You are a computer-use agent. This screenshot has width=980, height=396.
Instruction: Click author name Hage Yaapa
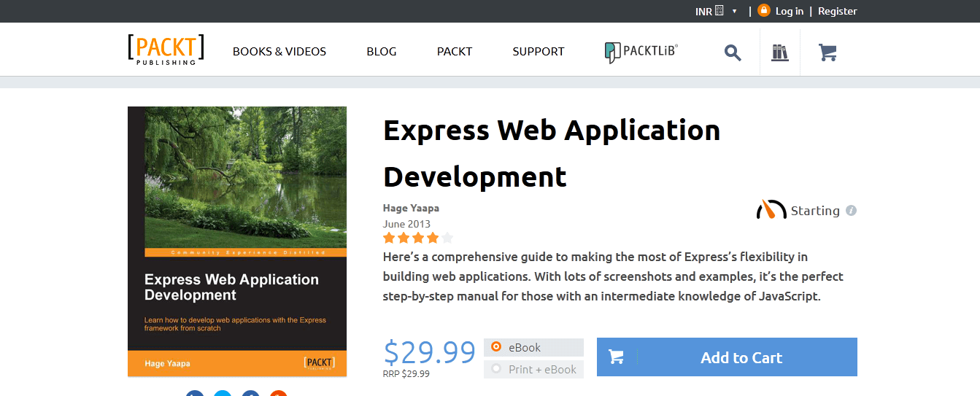(411, 208)
